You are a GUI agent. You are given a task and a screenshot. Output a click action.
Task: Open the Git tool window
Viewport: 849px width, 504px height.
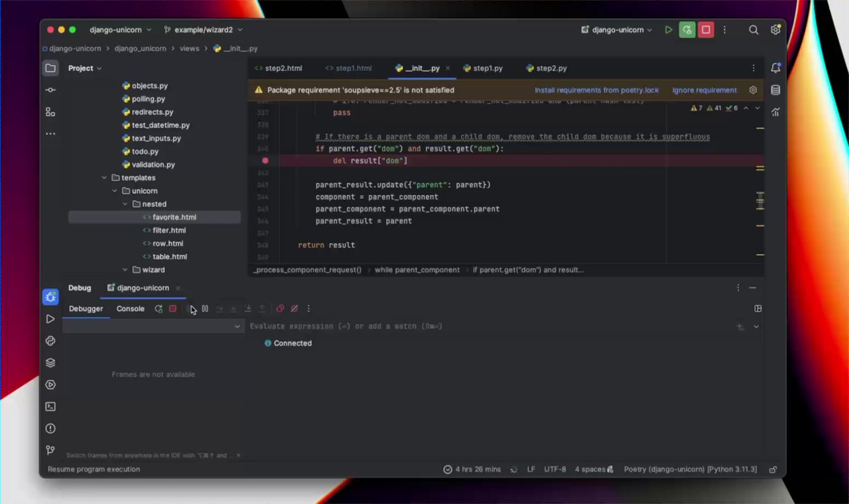(50, 450)
